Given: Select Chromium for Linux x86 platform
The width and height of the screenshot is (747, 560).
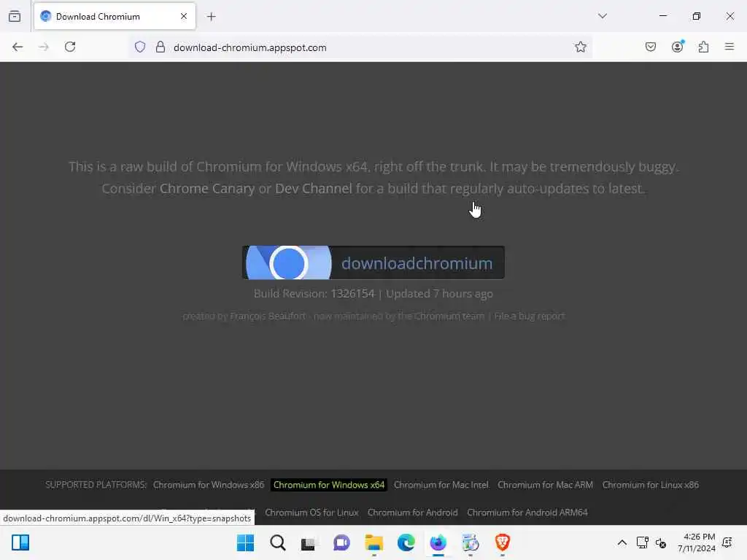Looking at the screenshot, I should click(650, 485).
